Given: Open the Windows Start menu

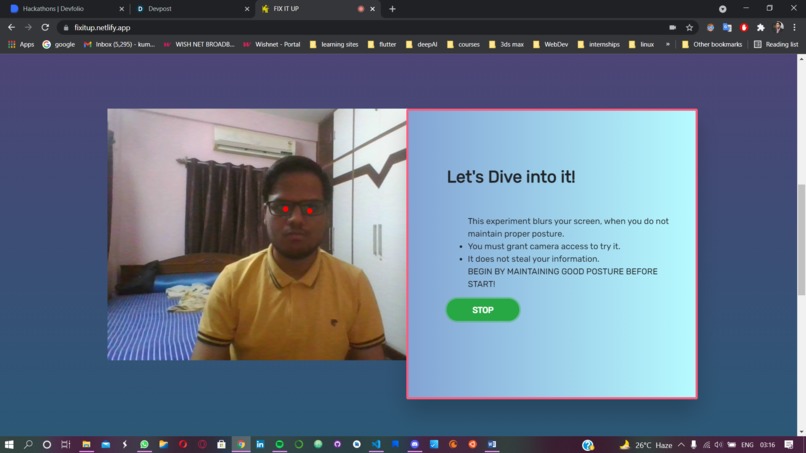Looking at the screenshot, I should (9, 444).
